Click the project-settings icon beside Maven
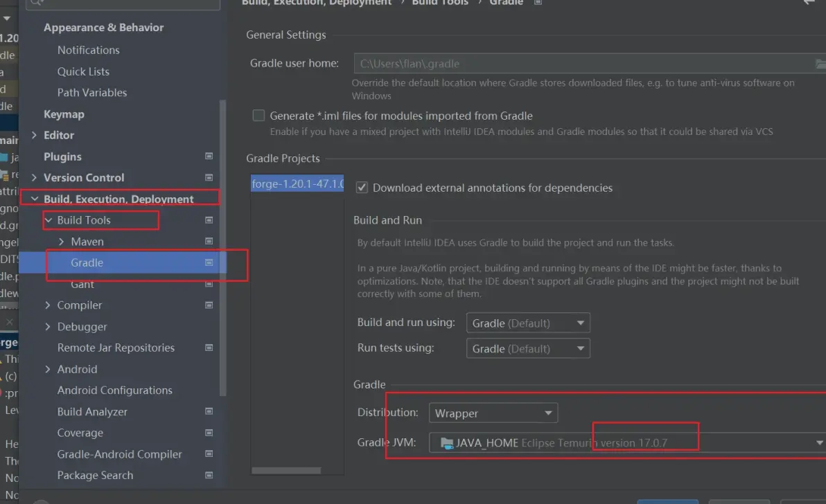 (x=209, y=242)
